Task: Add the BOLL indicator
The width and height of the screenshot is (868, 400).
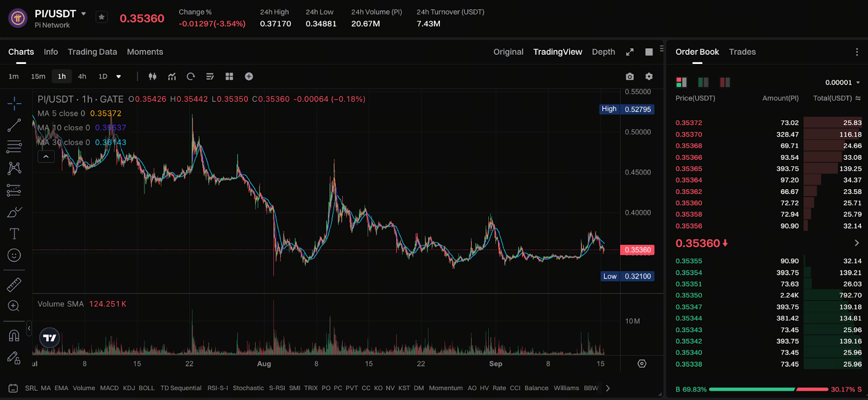Action: (x=146, y=388)
